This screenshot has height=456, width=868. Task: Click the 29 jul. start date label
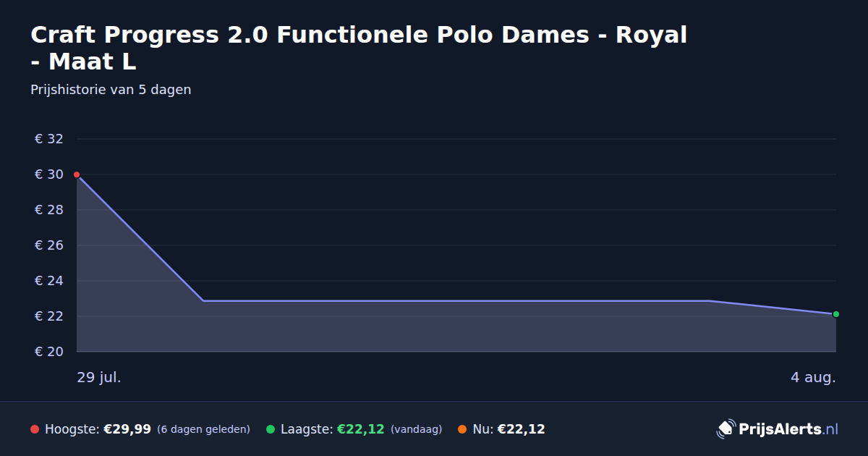99,378
